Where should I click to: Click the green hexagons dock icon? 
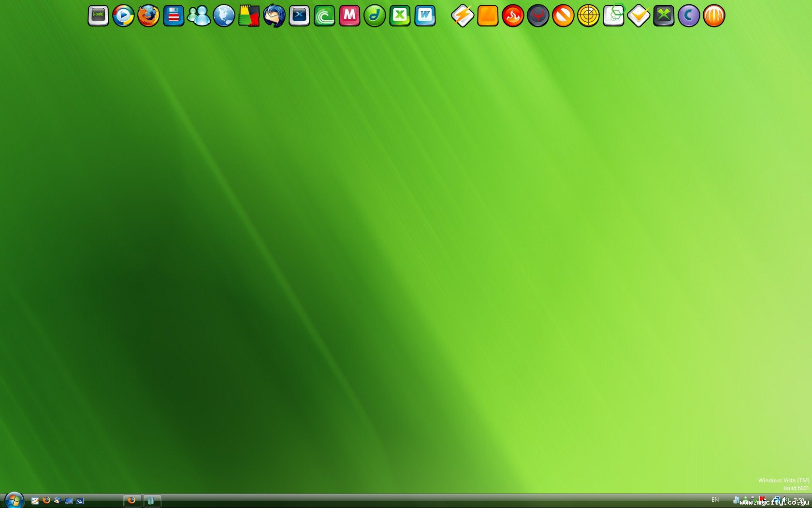pos(613,15)
